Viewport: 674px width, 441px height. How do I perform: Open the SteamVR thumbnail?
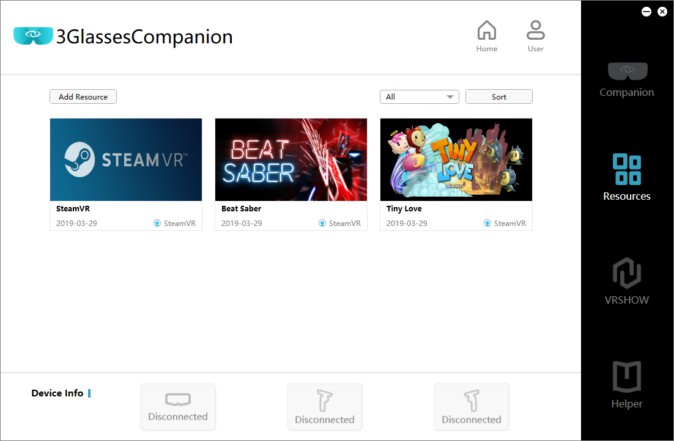point(126,159)
